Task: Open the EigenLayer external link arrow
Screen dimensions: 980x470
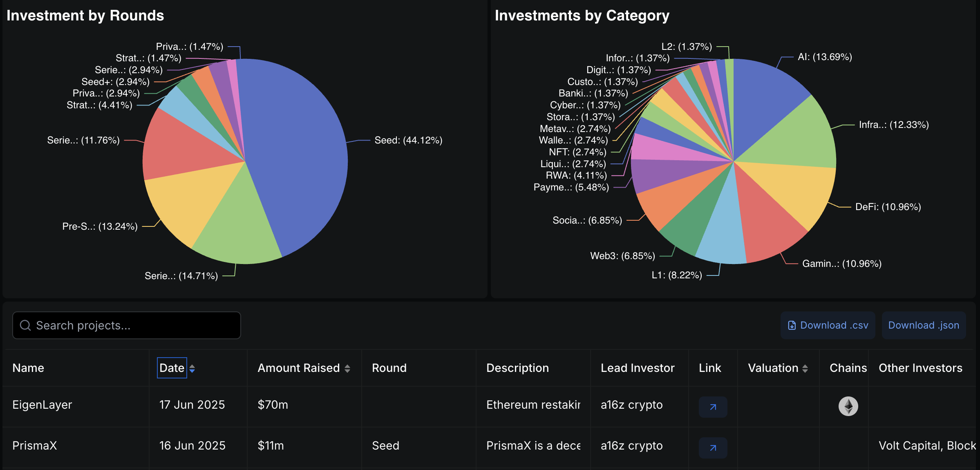Action: click(x=713, y=407)
